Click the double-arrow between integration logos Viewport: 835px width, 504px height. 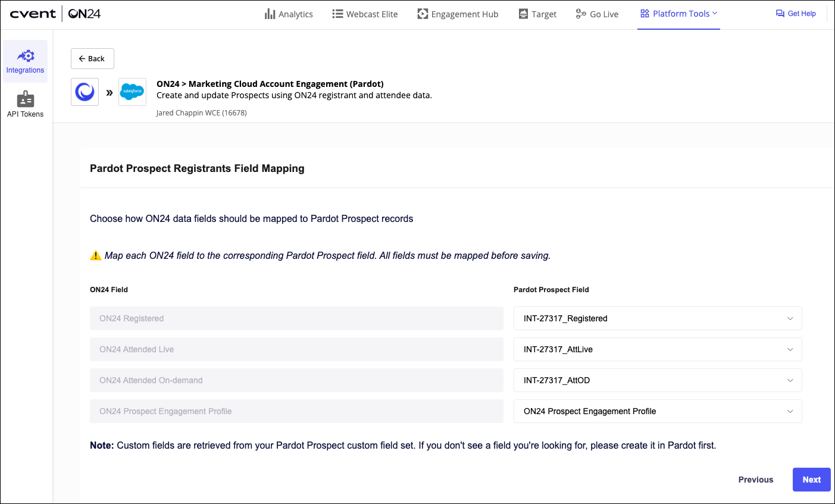pyautogui.click(x=110, y=92)
